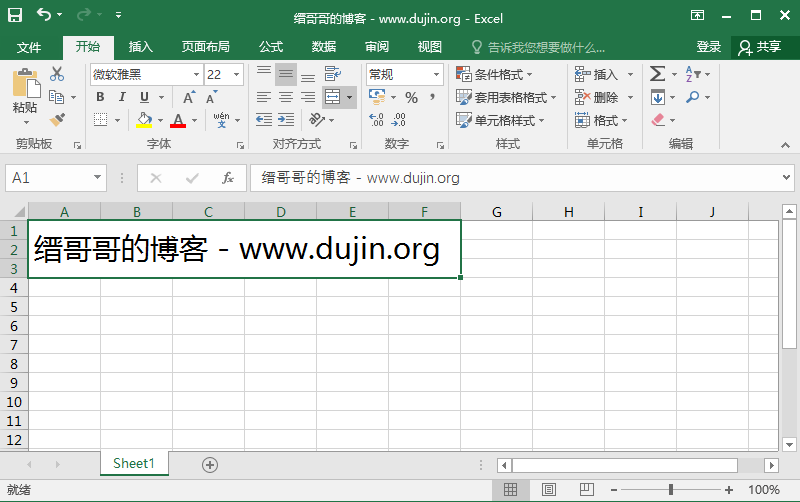Click the Fill down arrow icon
800x502 pixels.
(658, 97)
